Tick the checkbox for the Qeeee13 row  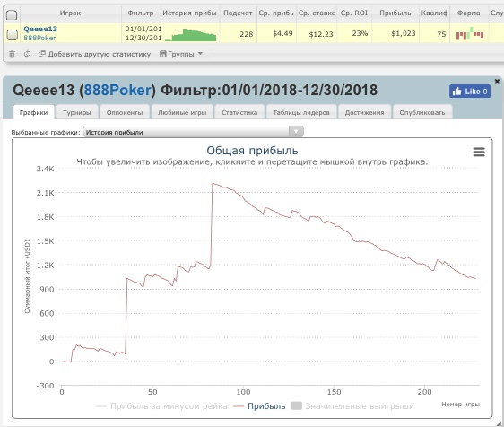(x=12, y=34)
